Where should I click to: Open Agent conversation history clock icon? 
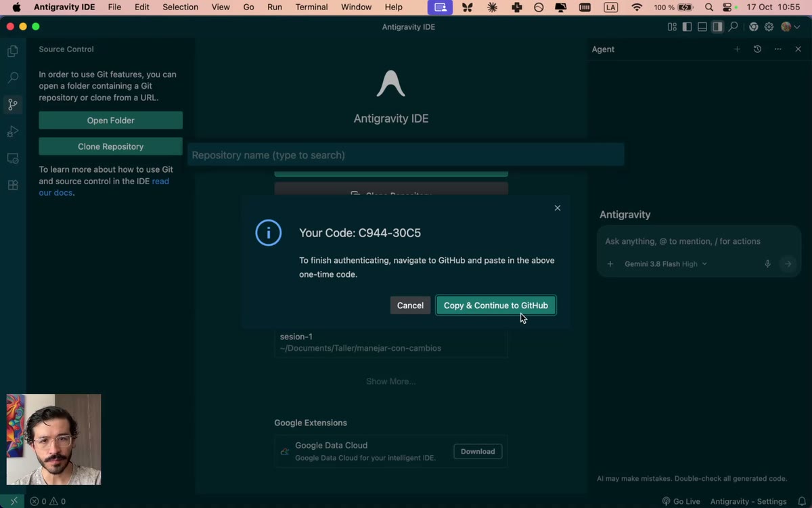click(757, 49)
